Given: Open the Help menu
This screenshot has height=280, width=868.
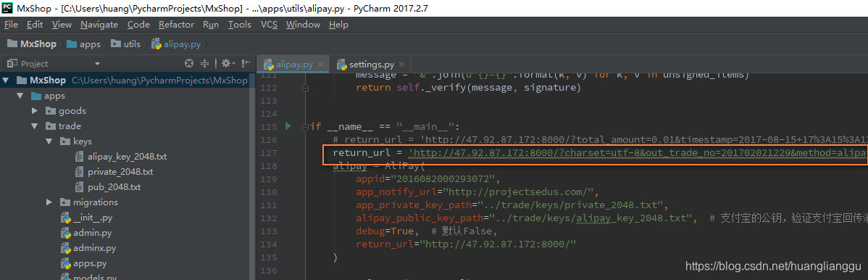Looking at the screenshot, I should (338, 25).
